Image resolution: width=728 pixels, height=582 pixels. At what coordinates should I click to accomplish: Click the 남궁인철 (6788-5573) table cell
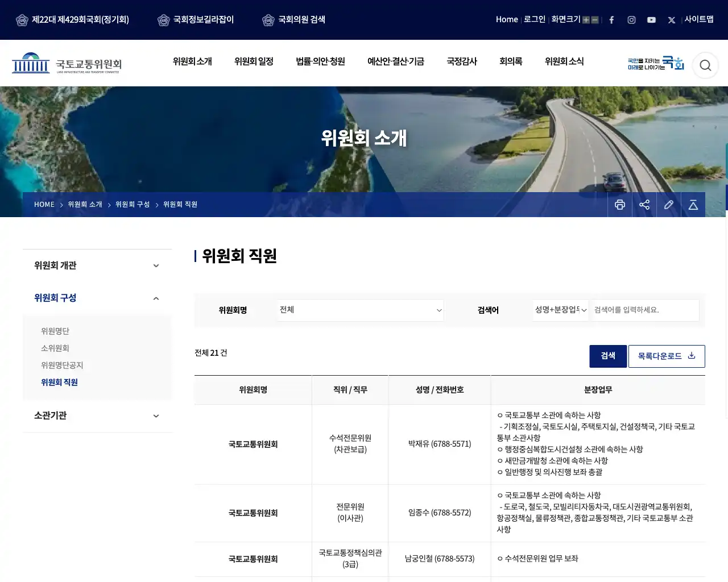[440, 559]
